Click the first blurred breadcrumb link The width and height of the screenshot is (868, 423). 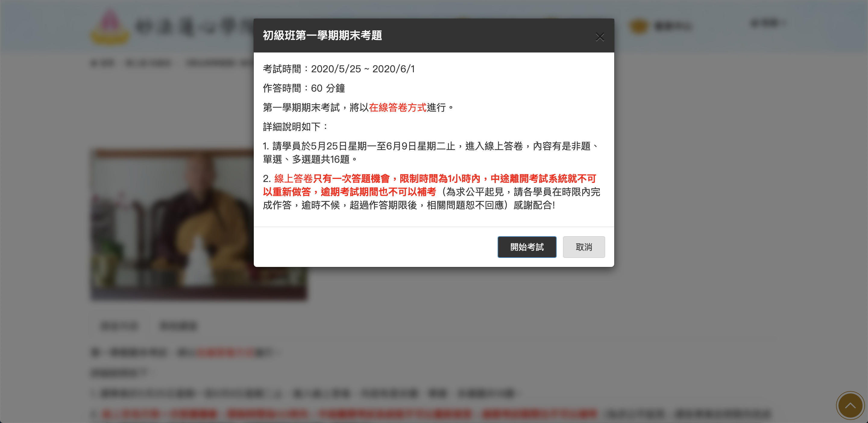click(x=102, y=63)
